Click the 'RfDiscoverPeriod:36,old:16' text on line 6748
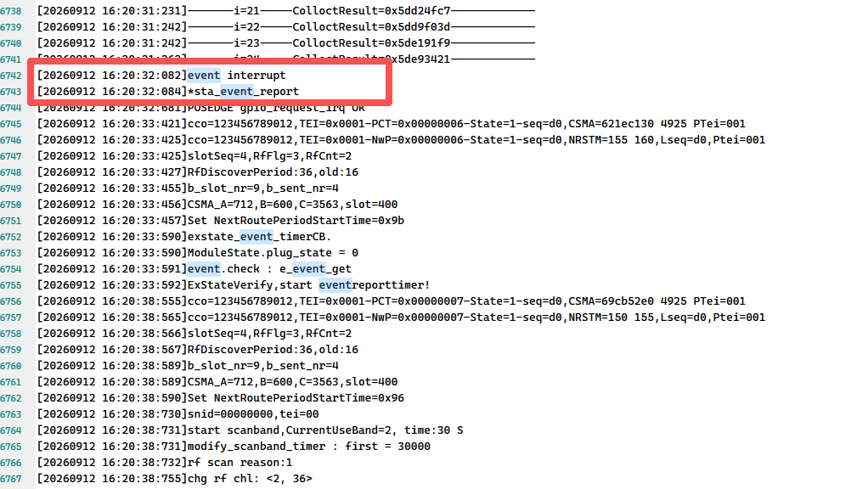The image size is (868, 489). [273, 172]
